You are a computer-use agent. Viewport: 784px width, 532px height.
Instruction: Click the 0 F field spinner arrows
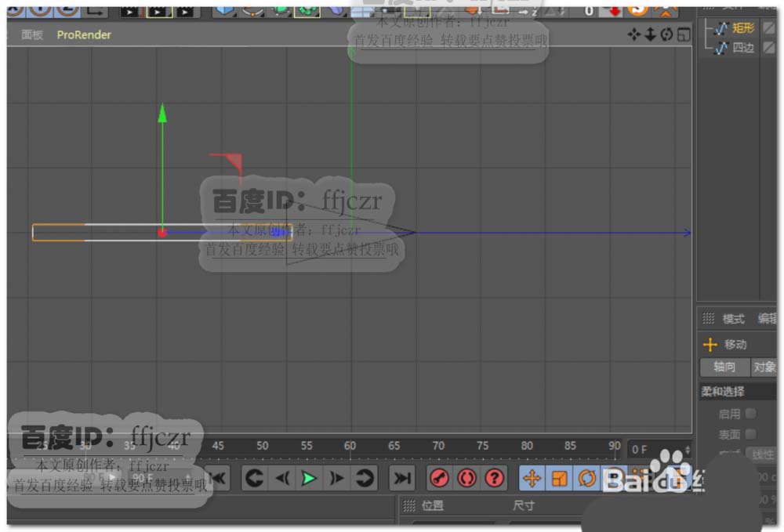click(x=688, y=450)
